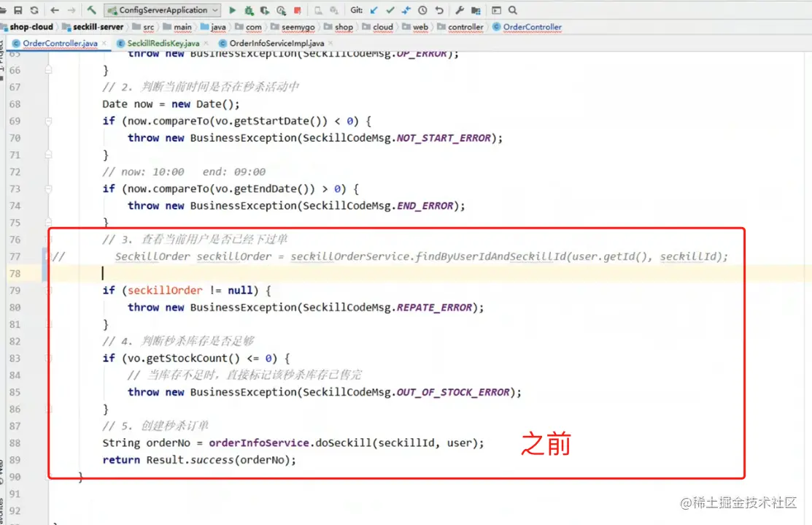
Task: Collapse the code block at line 73
Action: [x=48, y=189]
